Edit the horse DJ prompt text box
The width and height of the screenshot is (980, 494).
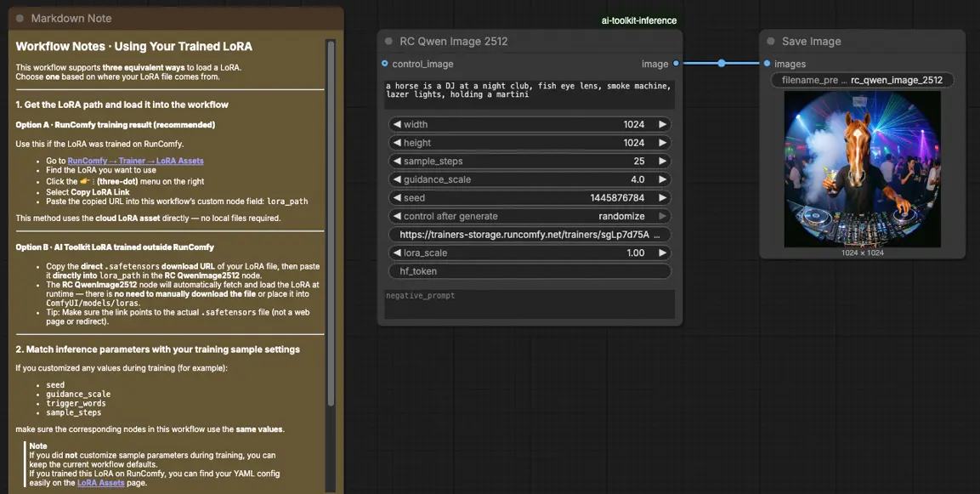[530, 94]
